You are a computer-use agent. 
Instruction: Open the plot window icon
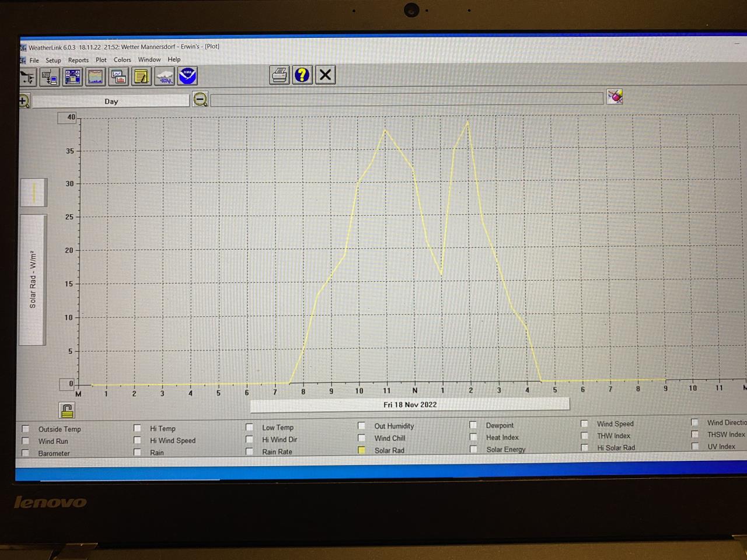point(118,77)
